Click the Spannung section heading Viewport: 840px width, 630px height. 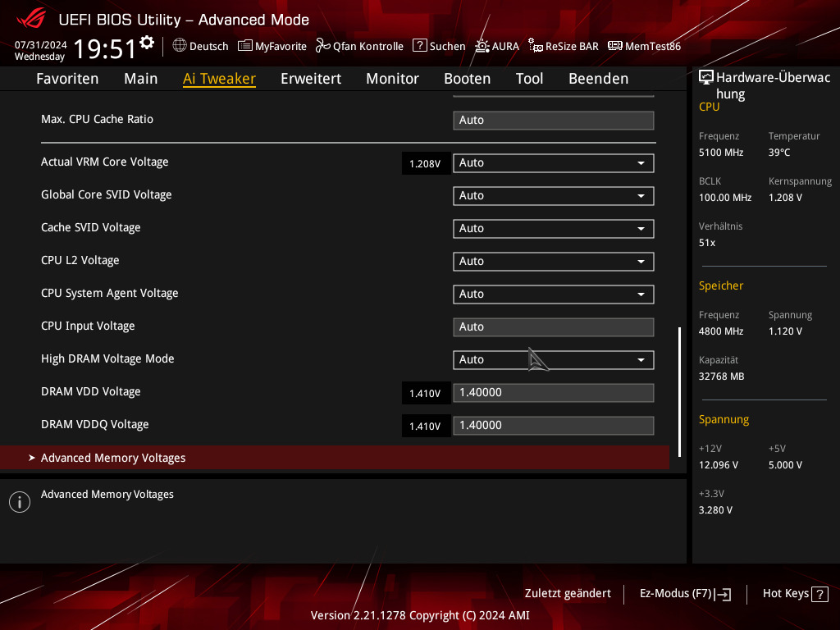coord(724,419)
